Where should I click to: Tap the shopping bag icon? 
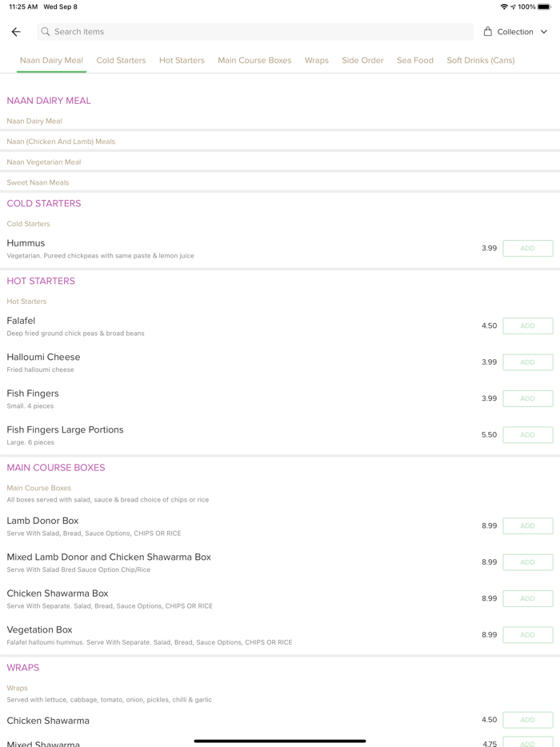[x=488, y=32]
